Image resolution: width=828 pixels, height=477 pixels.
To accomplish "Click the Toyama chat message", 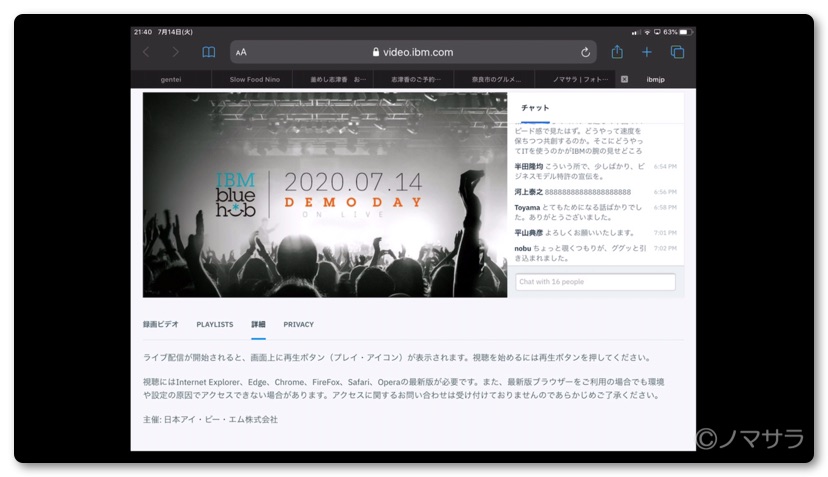I will tap(596, 212).
